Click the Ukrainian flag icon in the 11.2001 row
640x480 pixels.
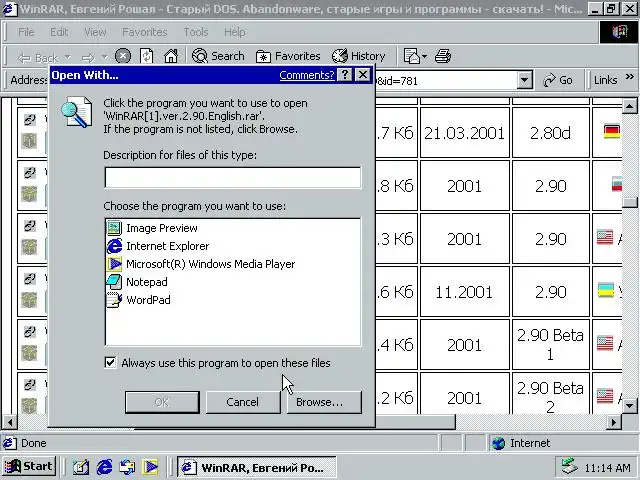(606, 289)
